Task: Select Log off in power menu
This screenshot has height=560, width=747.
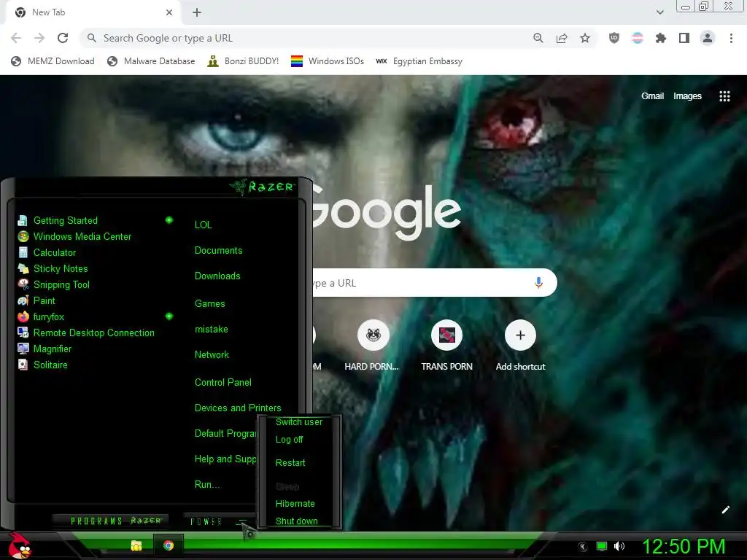Action: point(289,440)
